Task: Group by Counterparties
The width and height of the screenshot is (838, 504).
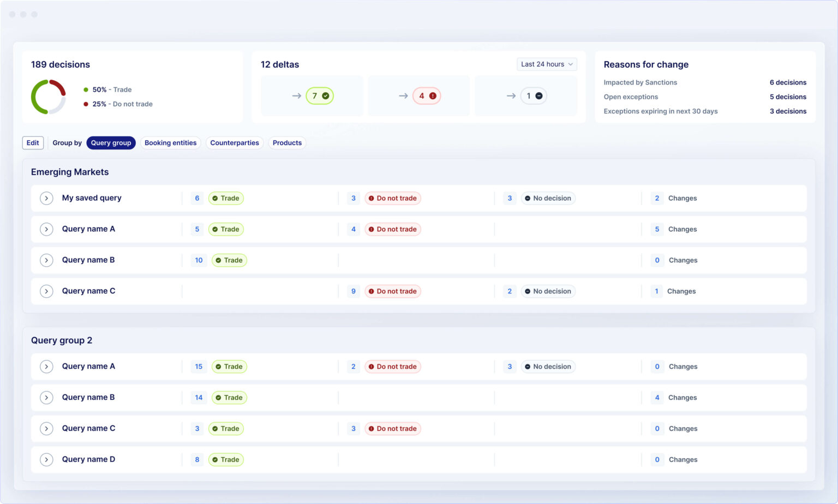Action: click(x=235, y=143)
